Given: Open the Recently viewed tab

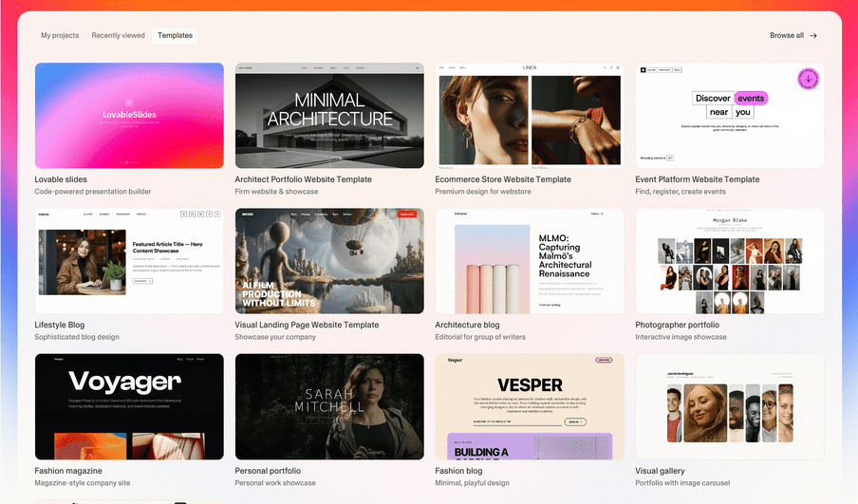Looking at the screenshot, I should pyautogui.click(x=119, y=36).
